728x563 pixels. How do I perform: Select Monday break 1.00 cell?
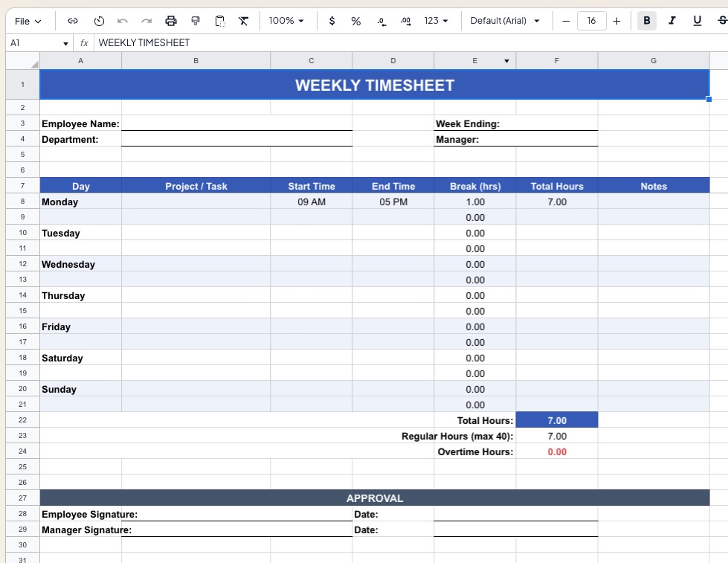point(475,202)
